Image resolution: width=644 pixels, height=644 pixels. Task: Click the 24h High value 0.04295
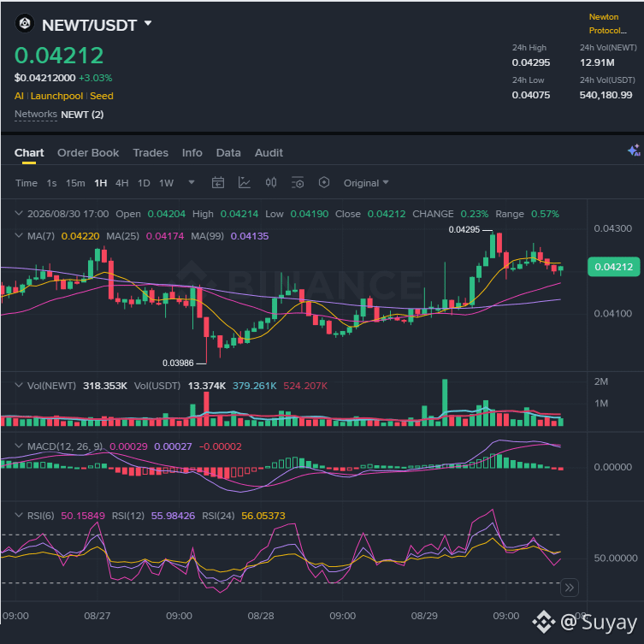coord(530,62)
